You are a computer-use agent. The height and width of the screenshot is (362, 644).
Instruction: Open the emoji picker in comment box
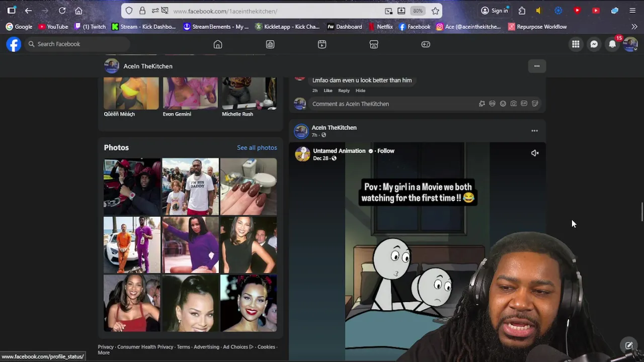click(x=503, y=104)
